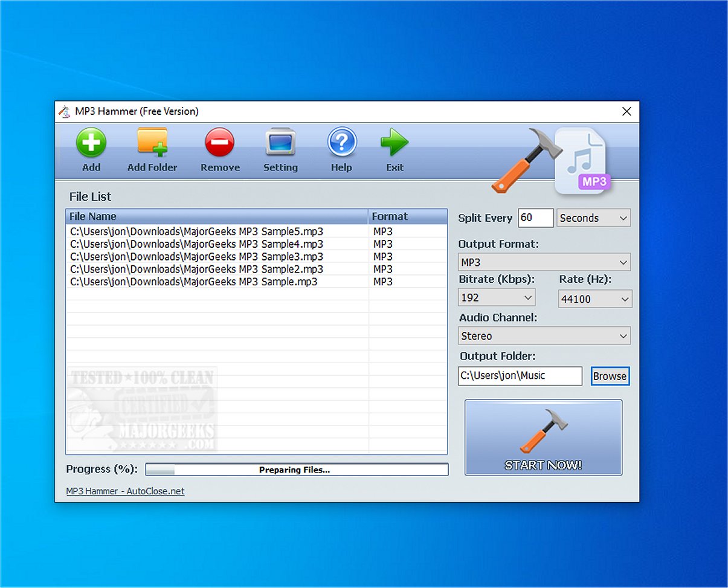Select the MajorGeeks MP3 Sample3.mp3 row
This screenshot has height=588, width=728.
point(257,256)
